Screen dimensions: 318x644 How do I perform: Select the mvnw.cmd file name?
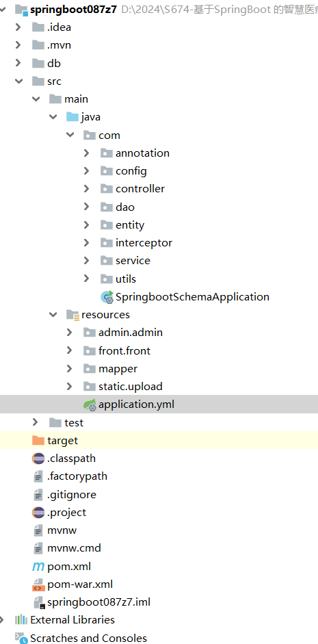[74, 548]
